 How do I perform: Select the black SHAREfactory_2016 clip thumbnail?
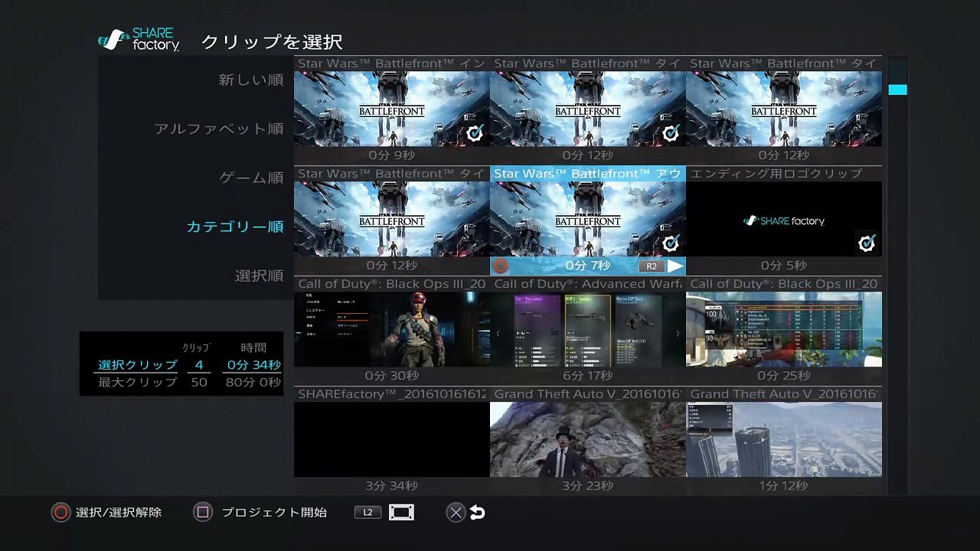pyautogui.click(x=392, y=439)
